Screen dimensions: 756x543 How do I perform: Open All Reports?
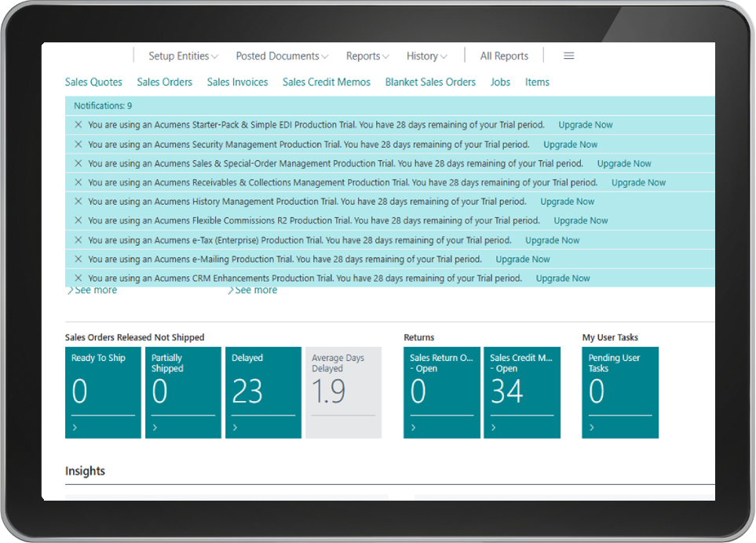click(x=504, y=56)
